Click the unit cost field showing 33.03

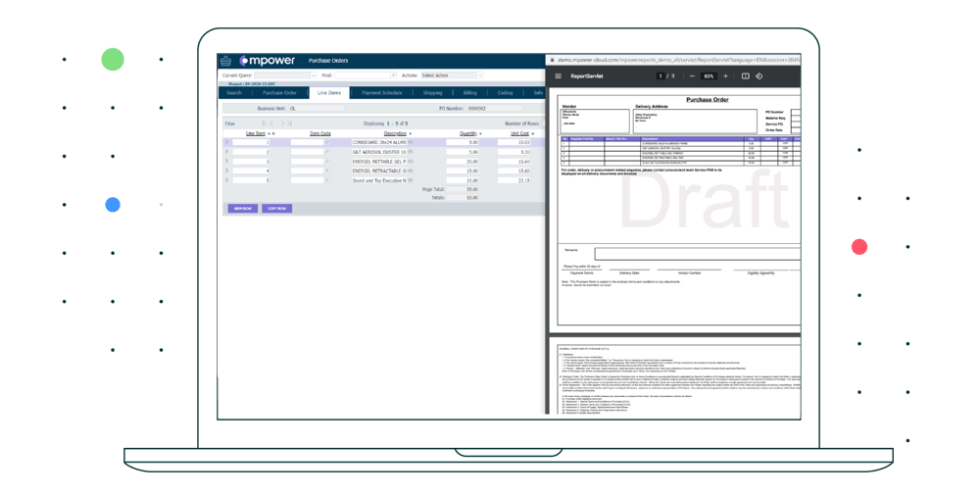pyautogui.click(x=514, y=142)
